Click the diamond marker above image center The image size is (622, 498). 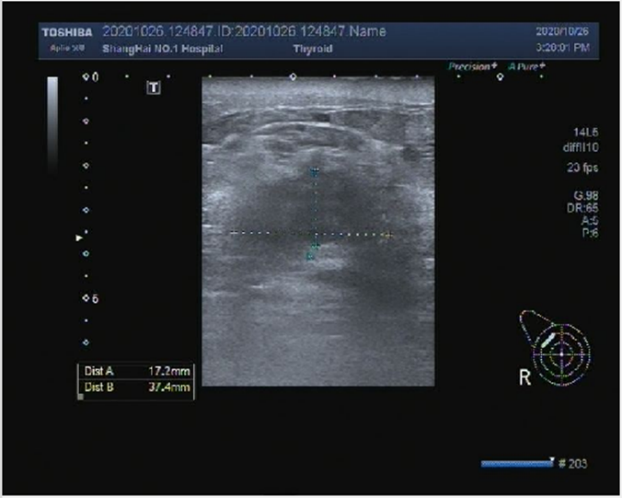(x=293, y=77)
